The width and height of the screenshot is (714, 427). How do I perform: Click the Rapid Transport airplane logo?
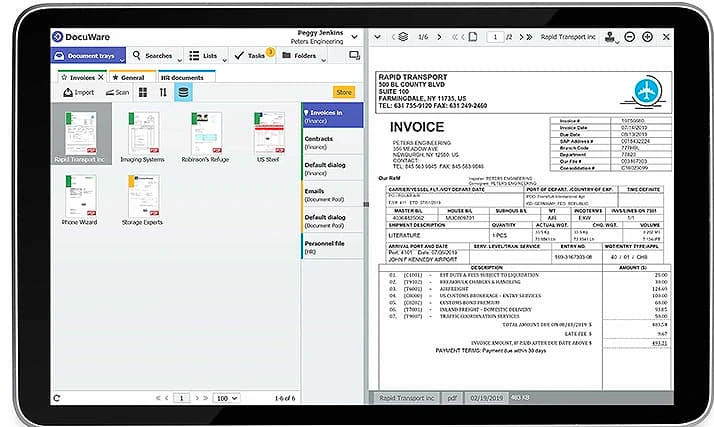(645, 92)
